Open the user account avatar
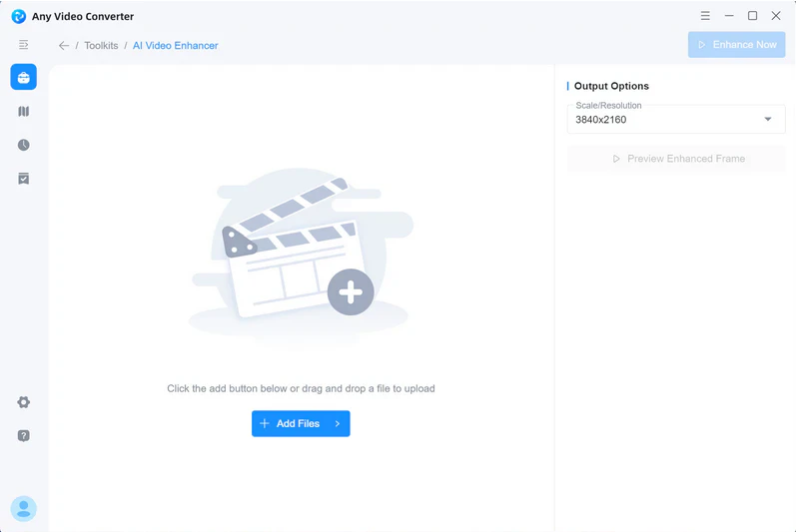Screen dimensions: 796x532 (24, 509)
